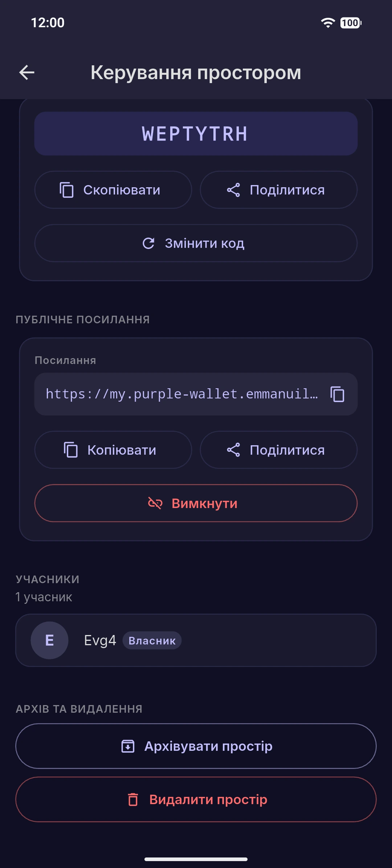Image resolution: width=392 pixels, height=868 pixels.
Task: Select the https://my.purple-wallet link field
Action: pyautogui.click(x=196, y=394)
